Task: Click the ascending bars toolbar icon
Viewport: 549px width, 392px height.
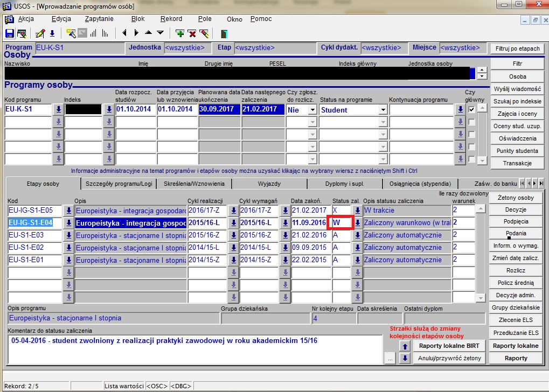Action: point(93,33)
